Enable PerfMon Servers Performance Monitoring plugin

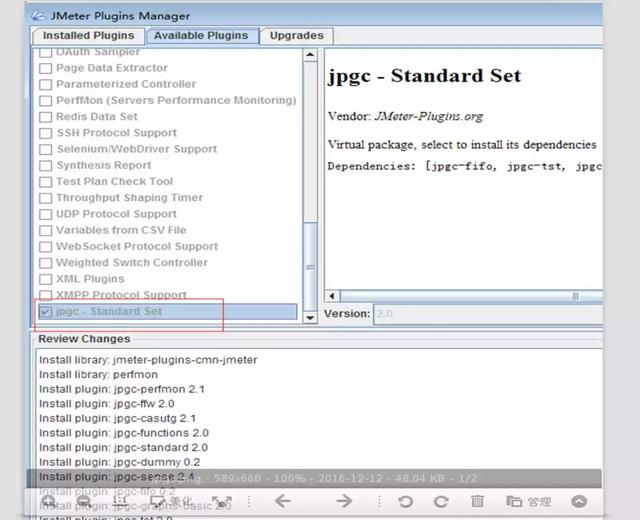pyautogui.click(x=45, y=100)
